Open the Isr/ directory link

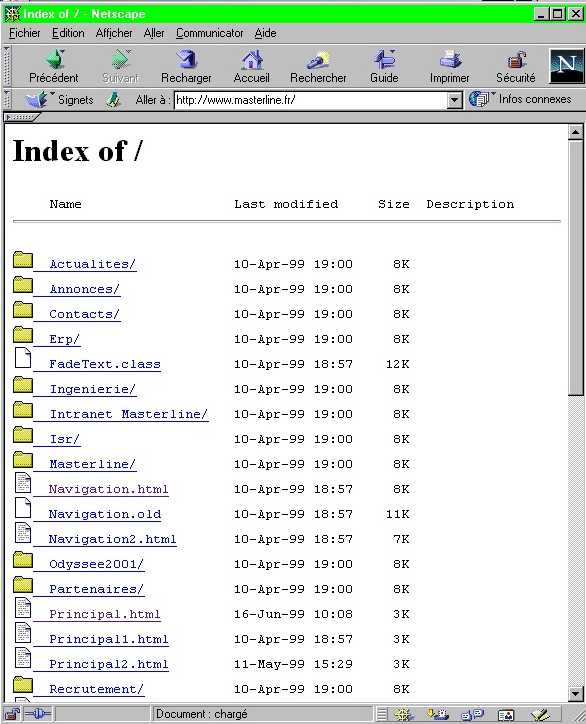64,439
